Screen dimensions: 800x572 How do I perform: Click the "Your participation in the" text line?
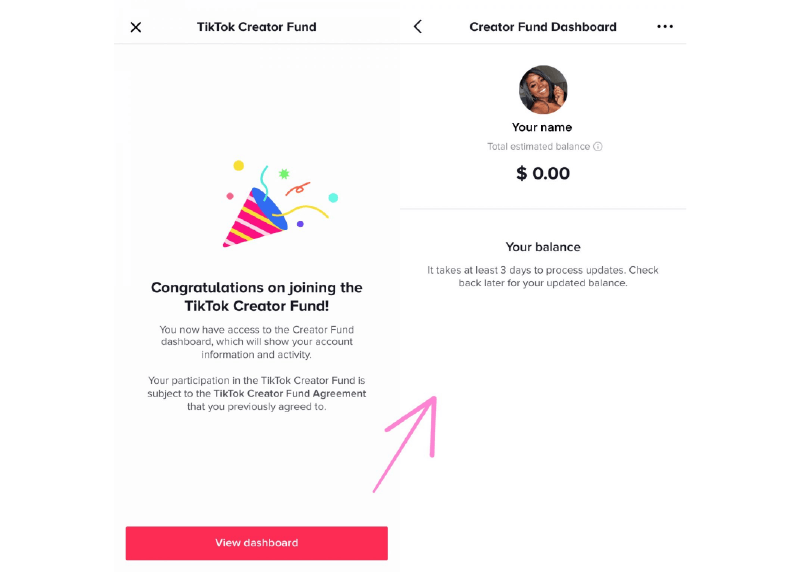coord(257,380)
